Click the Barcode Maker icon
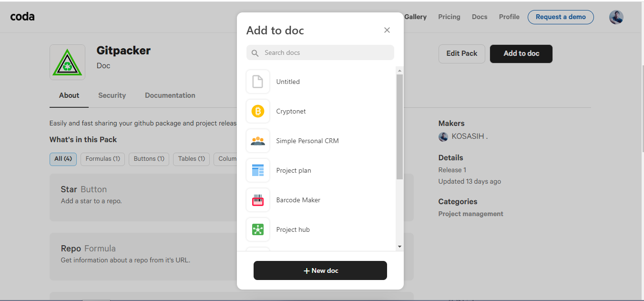This screenshot has height=301, width=644. point(258,200)
